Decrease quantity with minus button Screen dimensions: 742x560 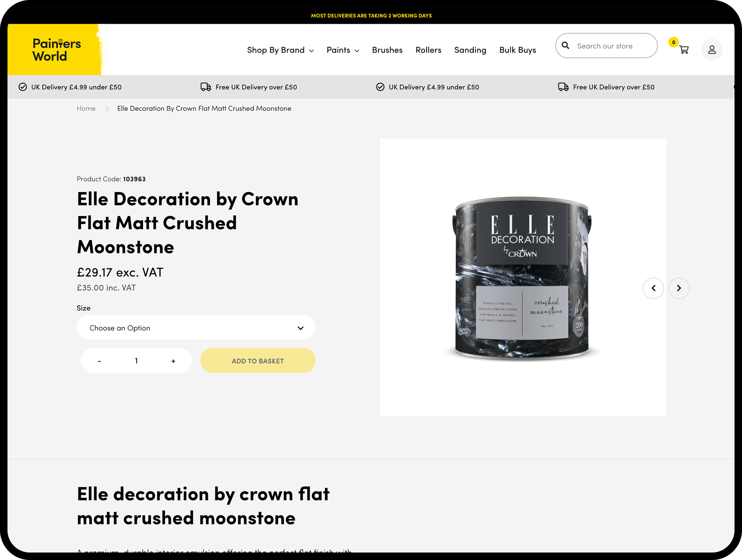click(99, 361)
